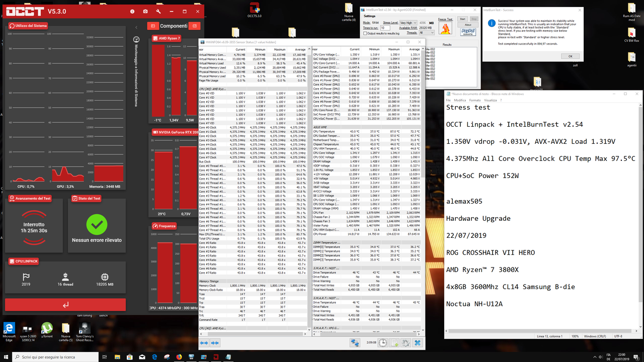Click the HWiNFO clock timer icon
The width and height of the screenshot is (644, 362).
(383, 343)
